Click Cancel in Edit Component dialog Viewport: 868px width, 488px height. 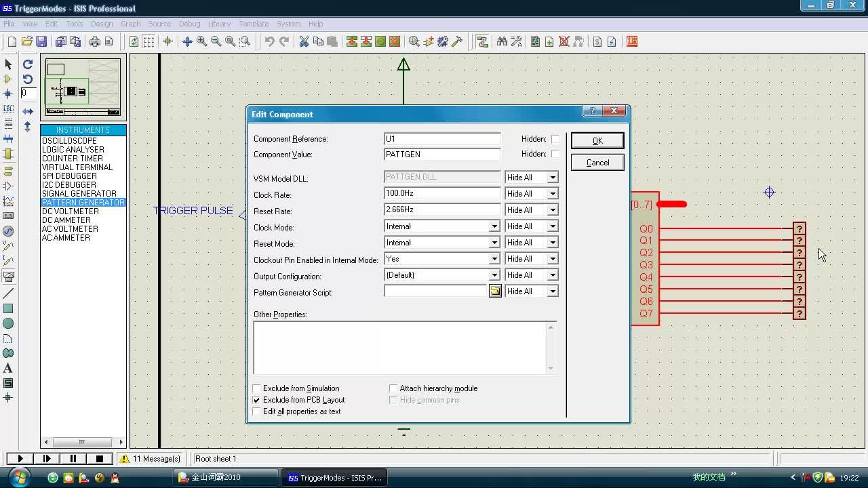click(597, 163)
